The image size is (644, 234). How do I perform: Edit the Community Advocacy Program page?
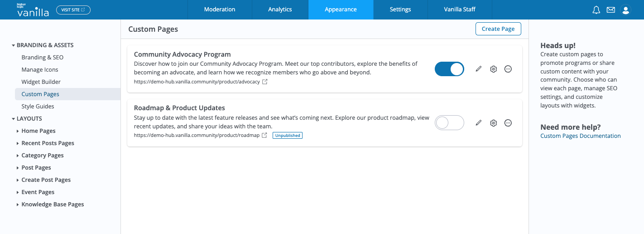(x=479, y=69)
